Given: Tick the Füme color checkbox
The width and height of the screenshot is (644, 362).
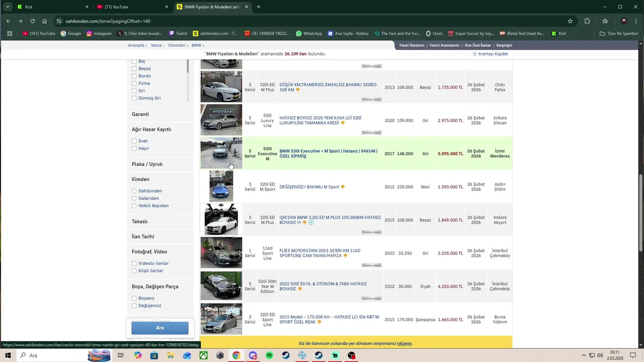Looking at the screenshot, I should point(134,83).
